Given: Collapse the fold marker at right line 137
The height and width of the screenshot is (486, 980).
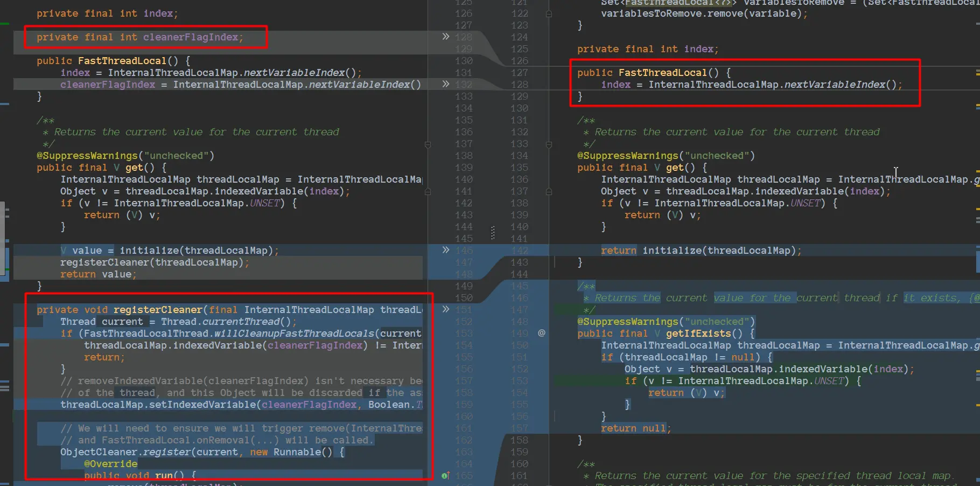Looking at the screenshot, I should (549, 191).
